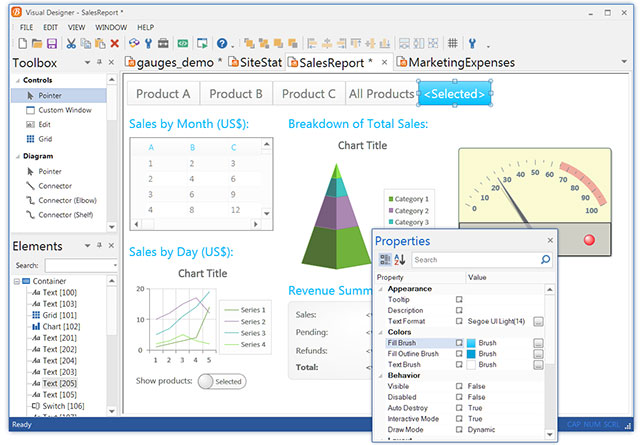
Task: Open the Toolbox panel dropdown arrow
Action: pyautogui.click(x=87, y=62)
